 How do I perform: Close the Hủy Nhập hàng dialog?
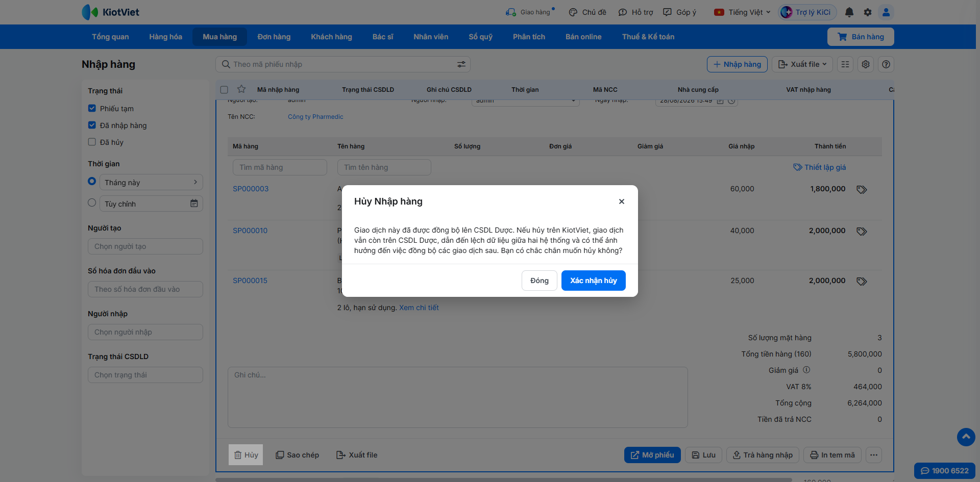click(622, 201)
